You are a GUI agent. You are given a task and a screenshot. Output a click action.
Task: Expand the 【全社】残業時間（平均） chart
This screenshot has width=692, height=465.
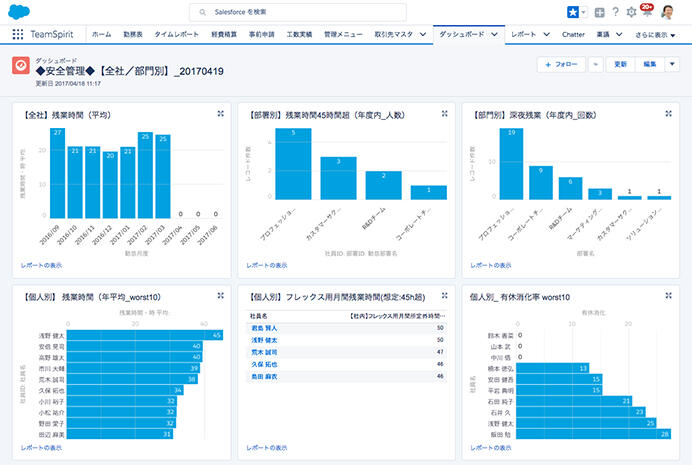(x=219, y=114)
